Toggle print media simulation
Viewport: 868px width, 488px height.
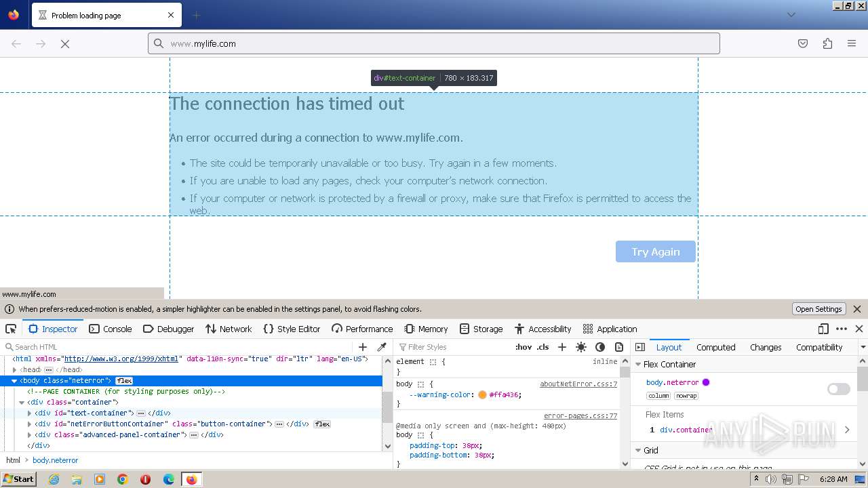point(619,347)
